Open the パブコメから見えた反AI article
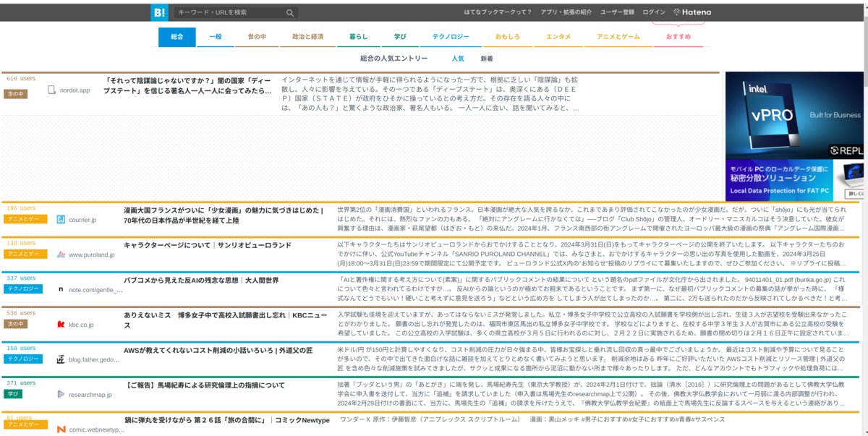Image resolution: width=868 pixels, height=436 pixels. [x=201, y=280]
